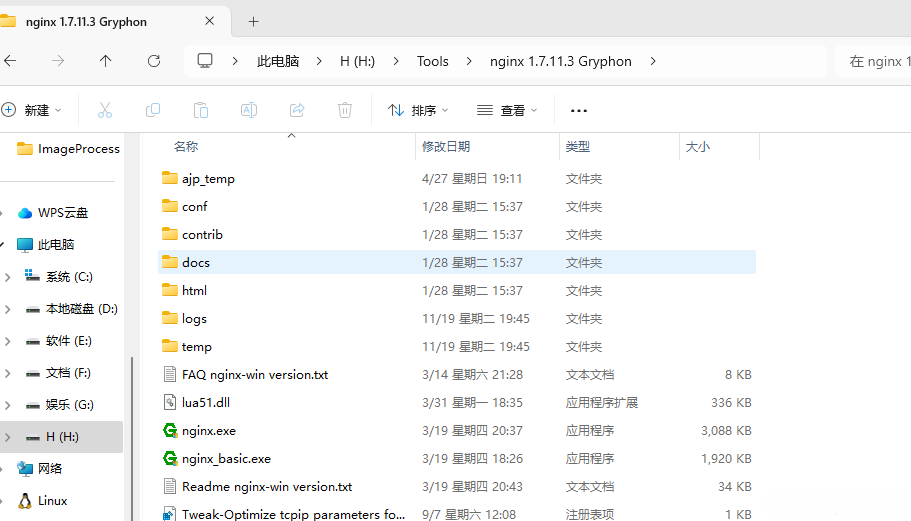This screenshot has width=911, height=521.
Task: Click the Cut scissors icon
Action: pyautogui.click(x=105, y=110)
